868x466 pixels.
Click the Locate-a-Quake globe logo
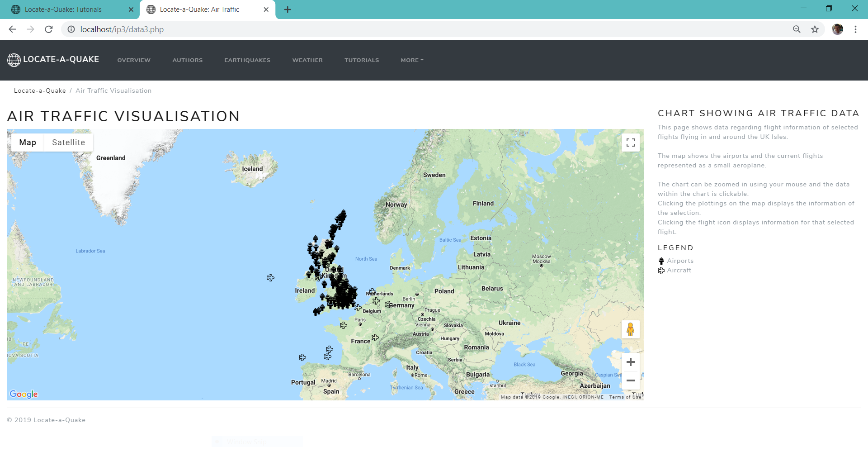pos(14,60)
